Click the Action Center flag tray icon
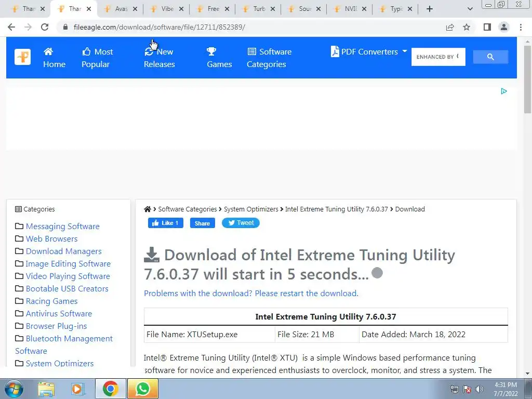Image resolution: width=532 pixels, height=399 pixels. 467,389
